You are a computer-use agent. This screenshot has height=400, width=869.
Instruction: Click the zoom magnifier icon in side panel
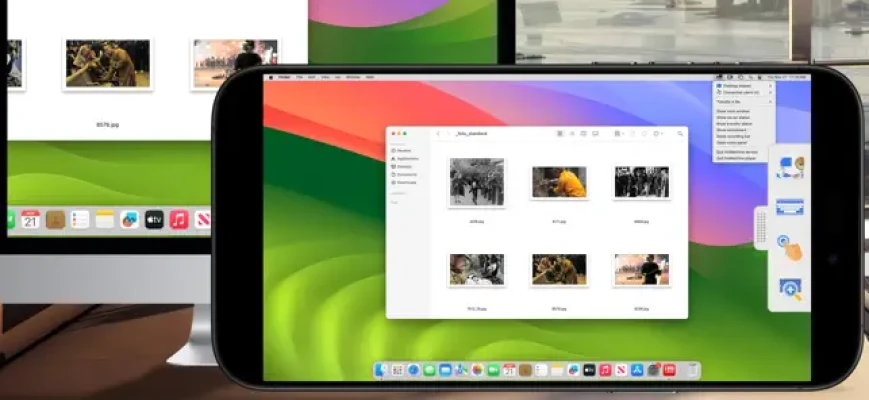[790, 289]
